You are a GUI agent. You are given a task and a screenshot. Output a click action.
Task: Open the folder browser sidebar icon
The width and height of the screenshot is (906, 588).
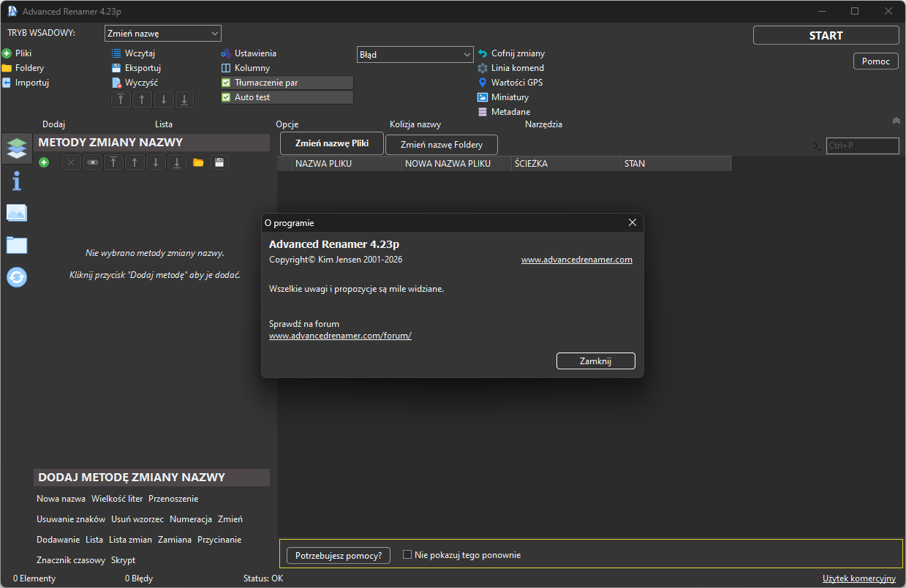coord(17,244)
